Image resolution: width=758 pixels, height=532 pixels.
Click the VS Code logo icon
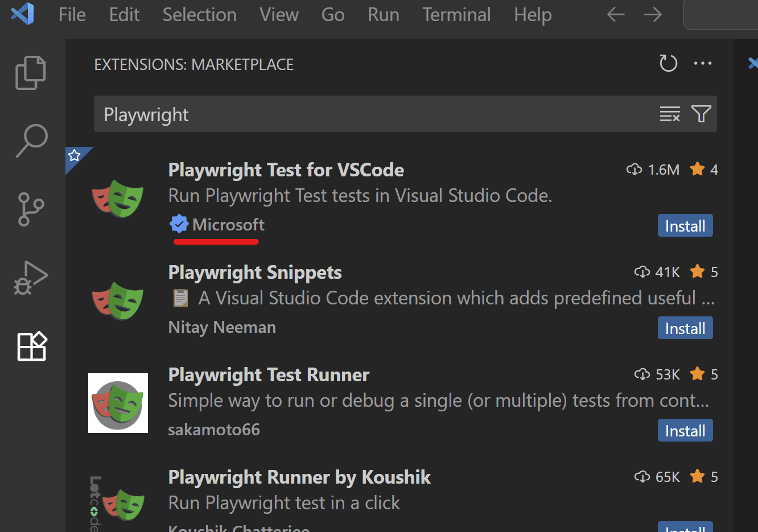click(22, 14)
